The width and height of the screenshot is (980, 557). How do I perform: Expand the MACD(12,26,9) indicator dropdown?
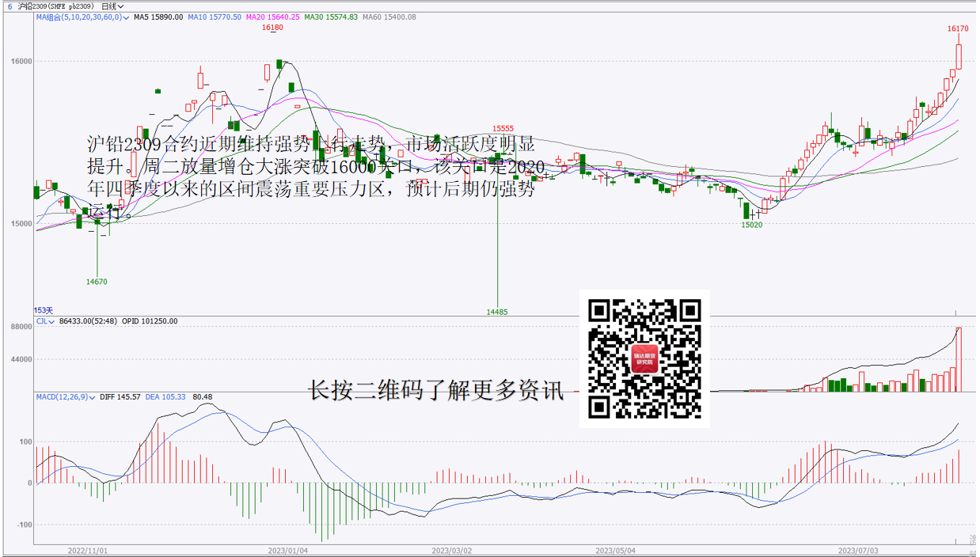click(66, 397)
